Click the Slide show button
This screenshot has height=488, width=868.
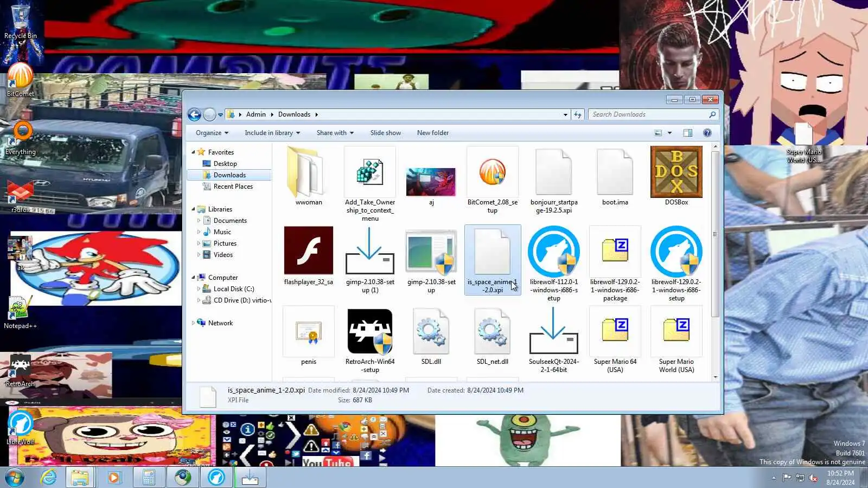coord(386,133)
